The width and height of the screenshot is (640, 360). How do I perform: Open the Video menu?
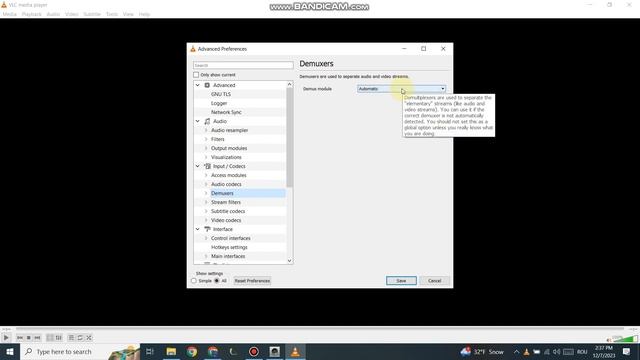71,14
